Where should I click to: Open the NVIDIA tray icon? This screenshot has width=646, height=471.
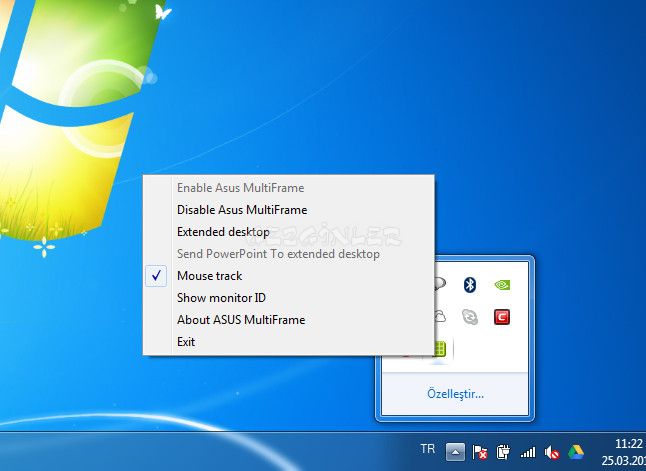click(503, 284)
